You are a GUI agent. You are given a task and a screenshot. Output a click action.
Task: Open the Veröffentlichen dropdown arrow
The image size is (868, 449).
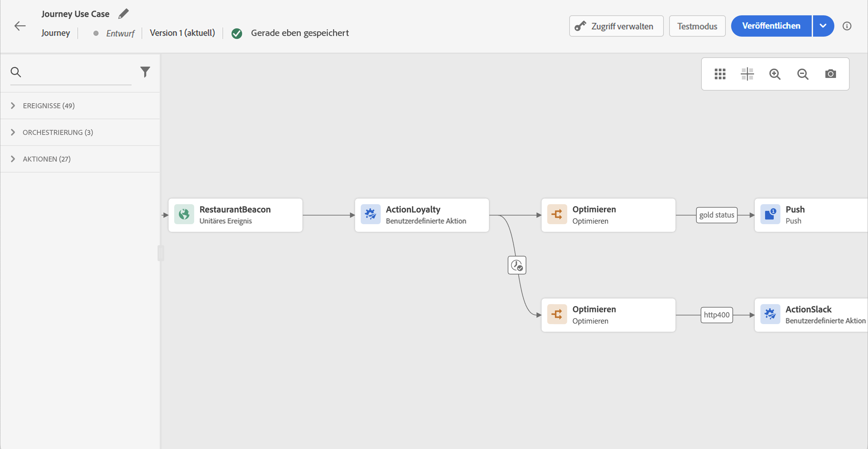(823, 26)
